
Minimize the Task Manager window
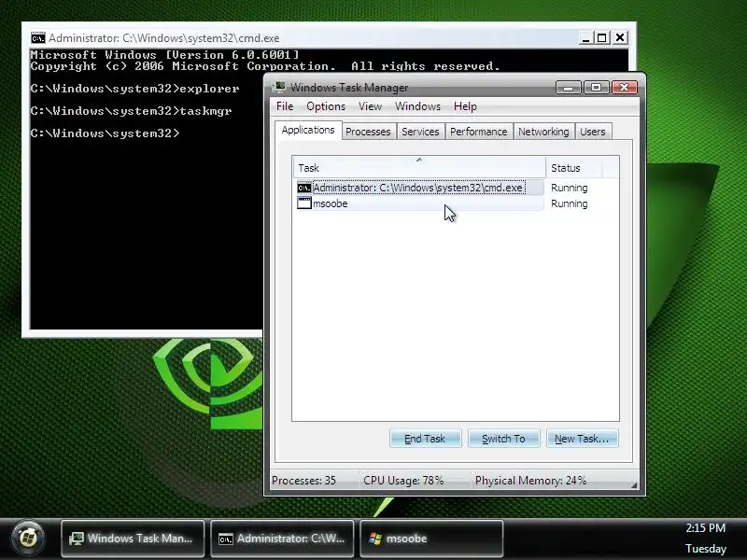(569, 88)
